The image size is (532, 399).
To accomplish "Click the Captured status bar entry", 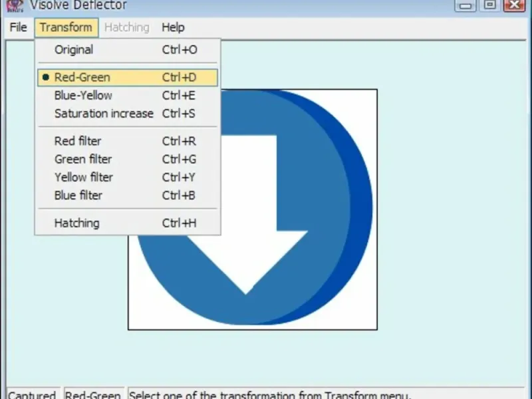I will (33, 394).
